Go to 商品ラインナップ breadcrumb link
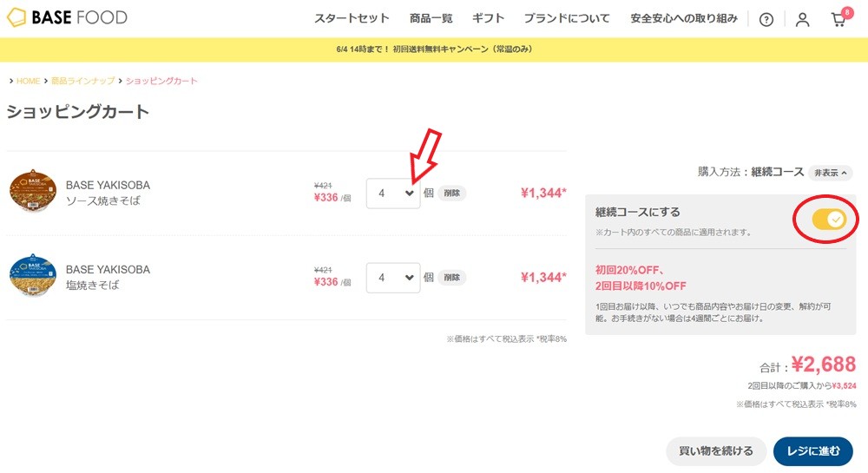The image size is (868, 473). [82, 81]
